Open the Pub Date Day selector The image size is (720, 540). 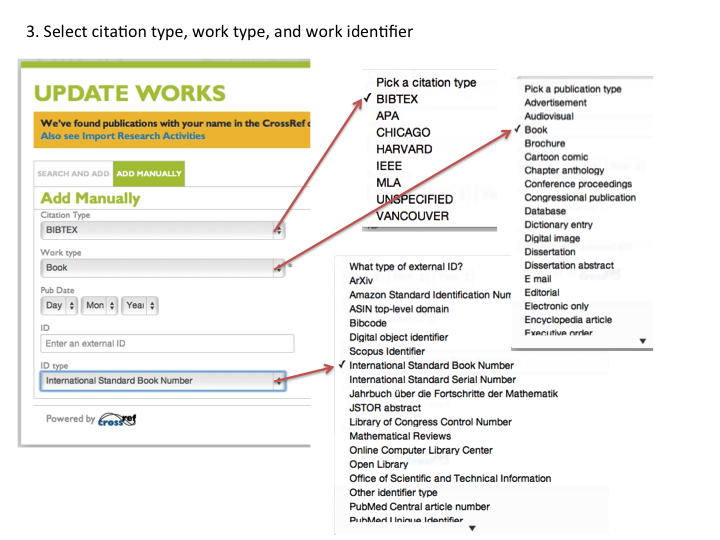click(x=59, y=305)
